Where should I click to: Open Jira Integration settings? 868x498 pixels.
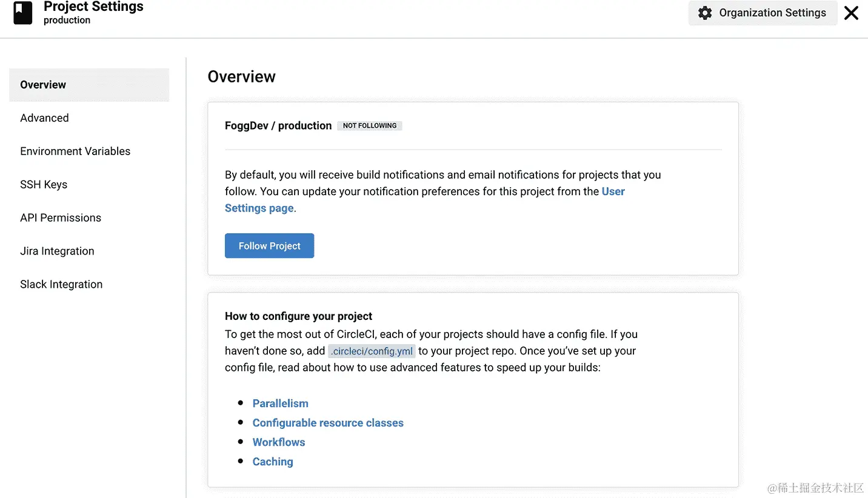click(x=57, y=251)
